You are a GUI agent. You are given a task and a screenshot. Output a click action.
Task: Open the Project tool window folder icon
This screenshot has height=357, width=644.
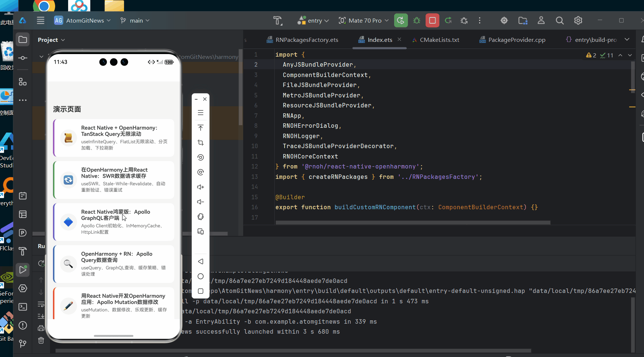(x=23, y=39)
